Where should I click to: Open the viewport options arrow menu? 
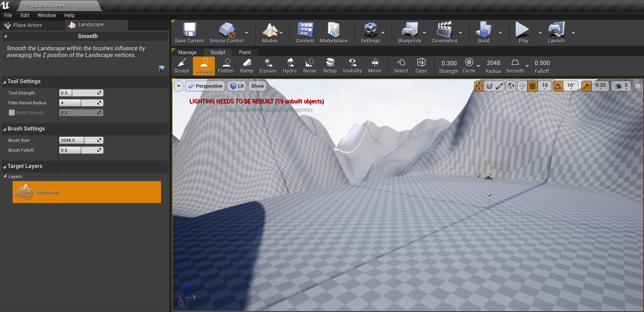point(178,86)
